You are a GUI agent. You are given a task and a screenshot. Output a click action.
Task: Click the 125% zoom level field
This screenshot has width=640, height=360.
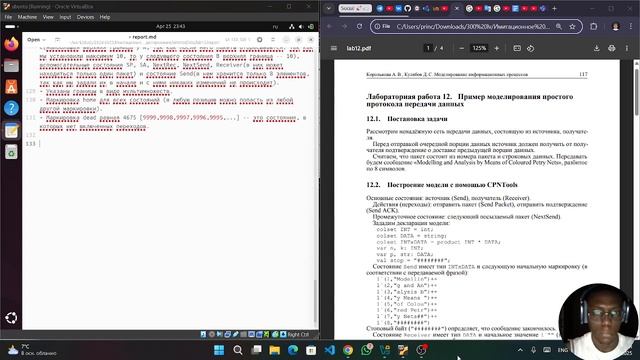[x=479, y=48]
